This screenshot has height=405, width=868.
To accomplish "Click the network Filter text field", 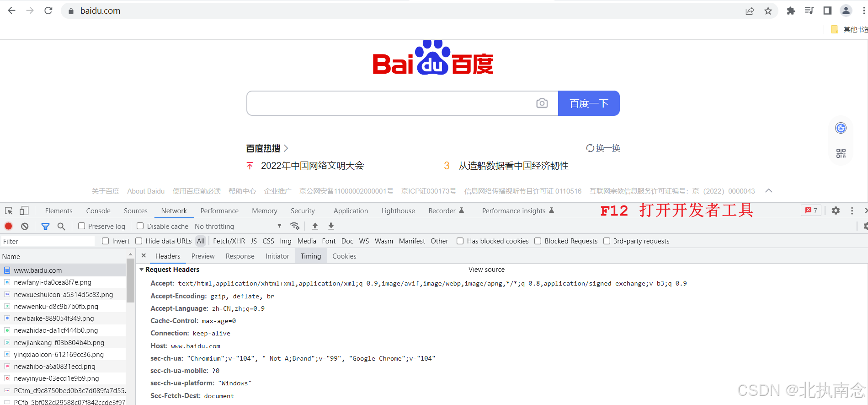I will pos(48,241).
